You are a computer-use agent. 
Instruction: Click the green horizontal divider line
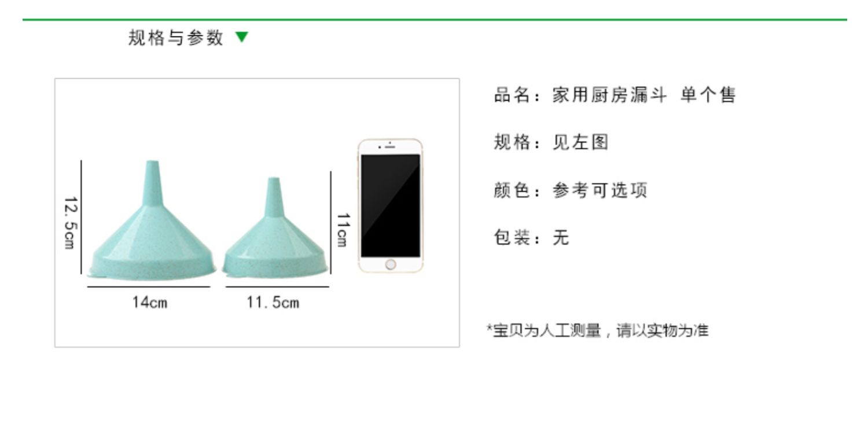coord(435,20)
